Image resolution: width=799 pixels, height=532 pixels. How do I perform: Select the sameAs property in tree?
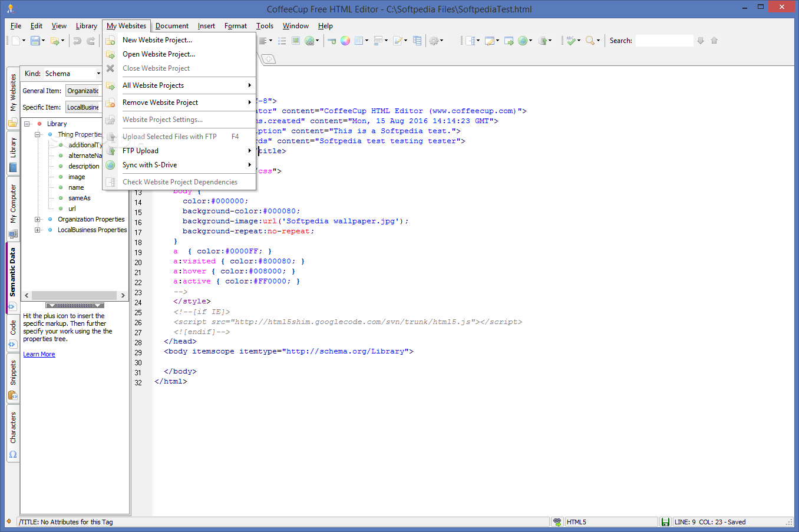point(80,198)
